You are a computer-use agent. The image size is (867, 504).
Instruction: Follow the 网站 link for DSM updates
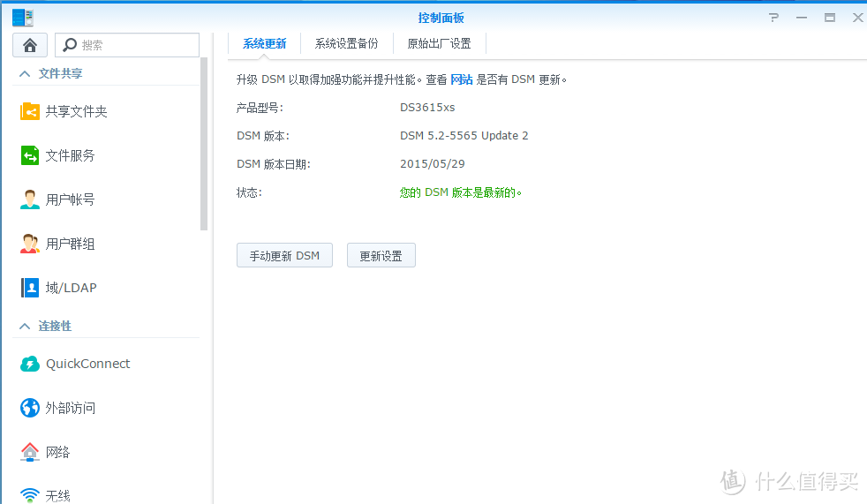462,79
